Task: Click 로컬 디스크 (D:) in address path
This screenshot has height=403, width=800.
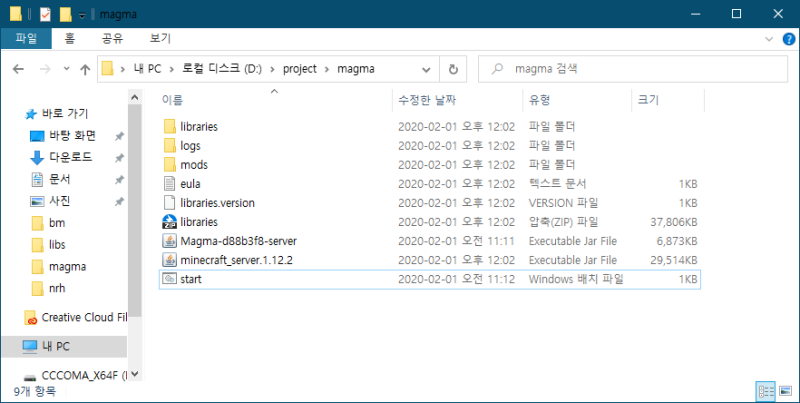Action: 222,69
